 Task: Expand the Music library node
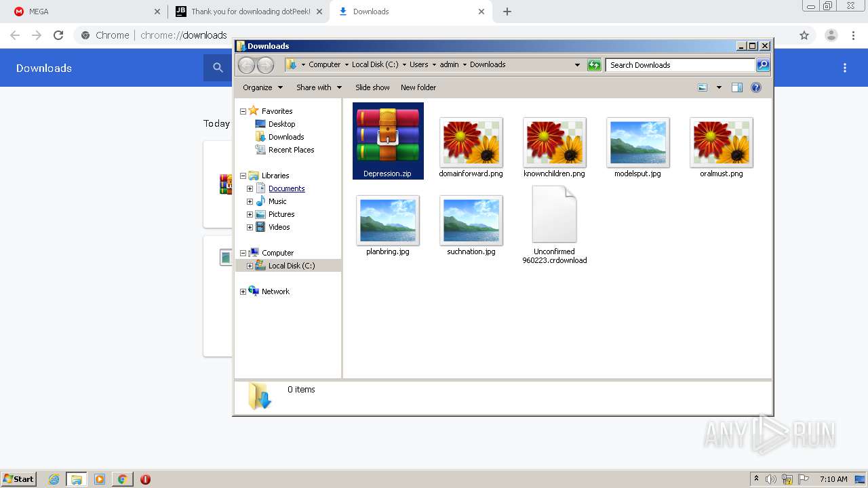pyautogui.click(x=250, y=201)
